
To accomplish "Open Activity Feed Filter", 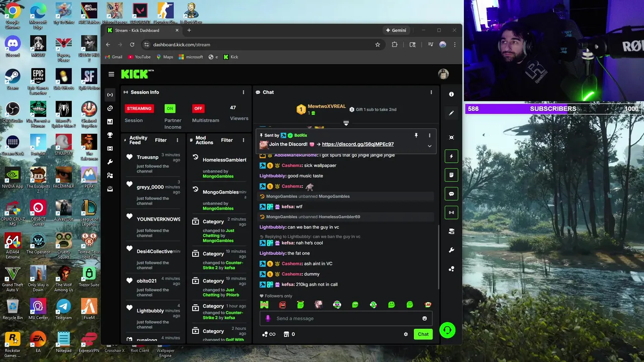I will 160,140.
